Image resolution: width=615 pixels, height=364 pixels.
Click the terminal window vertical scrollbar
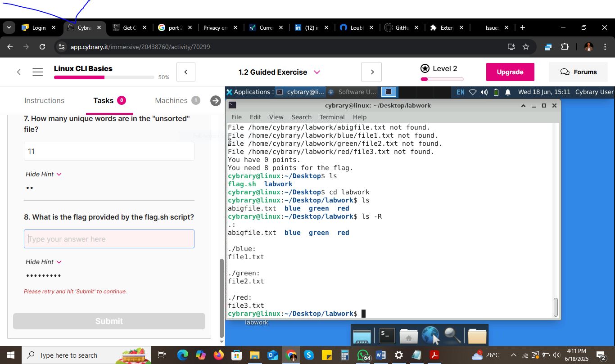point(556,307)
